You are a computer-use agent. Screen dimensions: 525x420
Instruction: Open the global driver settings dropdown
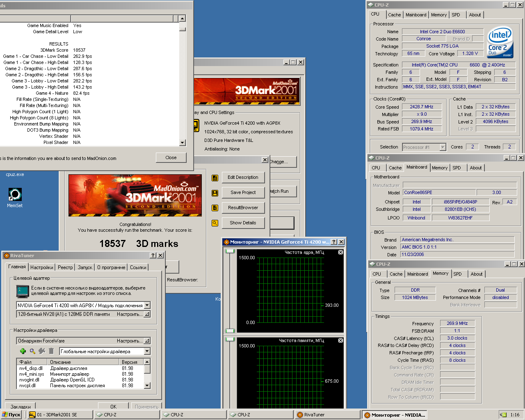147,351
